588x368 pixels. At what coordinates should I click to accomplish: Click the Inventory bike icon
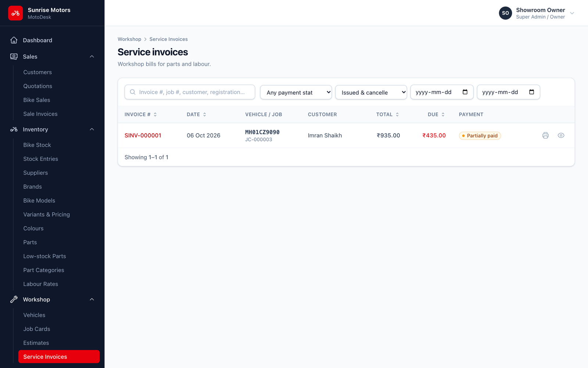[14, 129]
